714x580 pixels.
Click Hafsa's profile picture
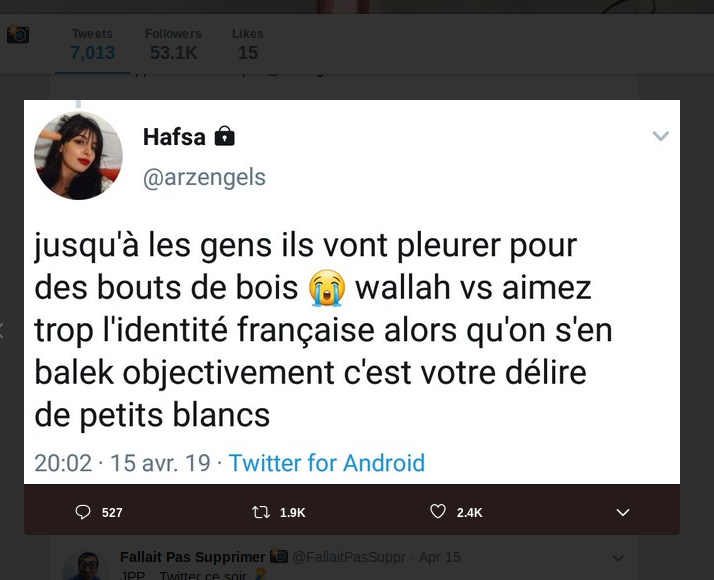coord(78,156)
